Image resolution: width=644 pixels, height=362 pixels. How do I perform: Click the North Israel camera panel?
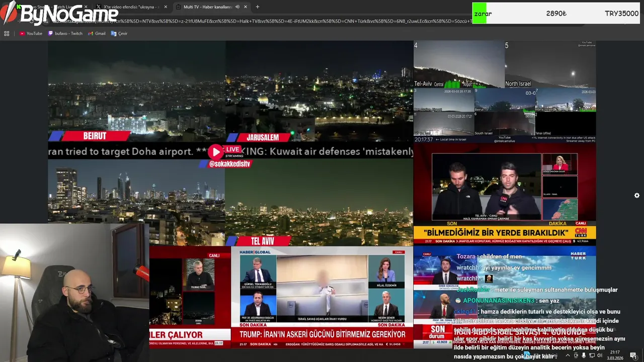tap(550, 64)
